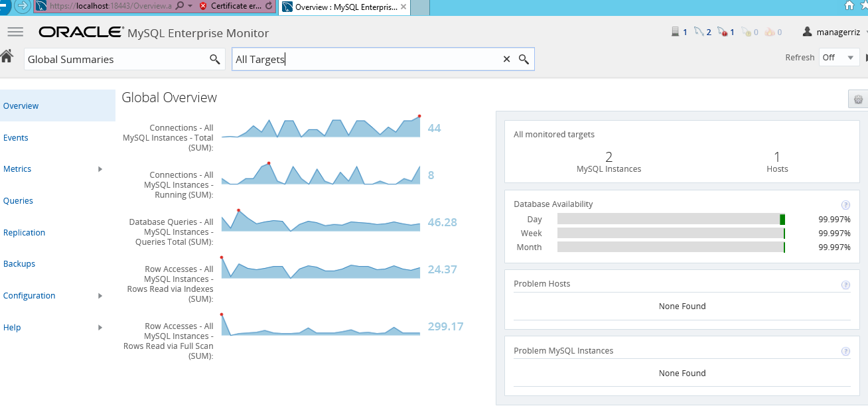Switch to the Overview MySQL Enterprise browser tab
This screenshot has height=406, width=868.
click(344, 7)
